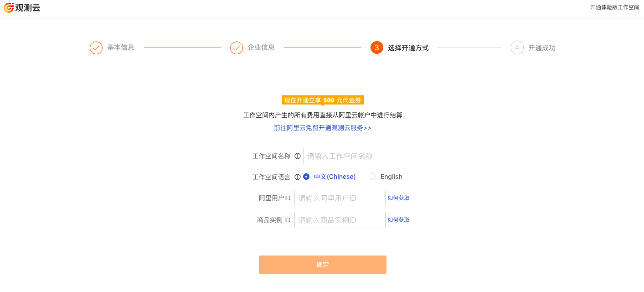644x292 pixels.
Task: Click the orange step 3 circle
Action: coord(377,47)
